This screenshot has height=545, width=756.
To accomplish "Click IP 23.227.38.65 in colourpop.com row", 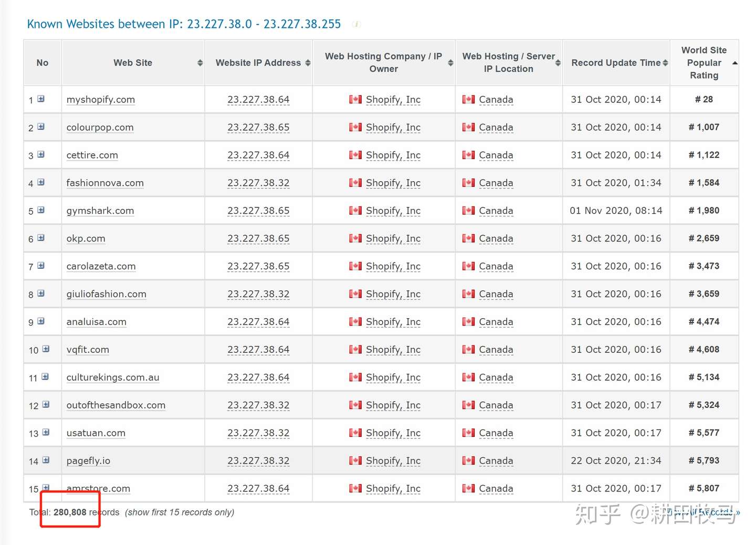I will click(x=258, y=128).
